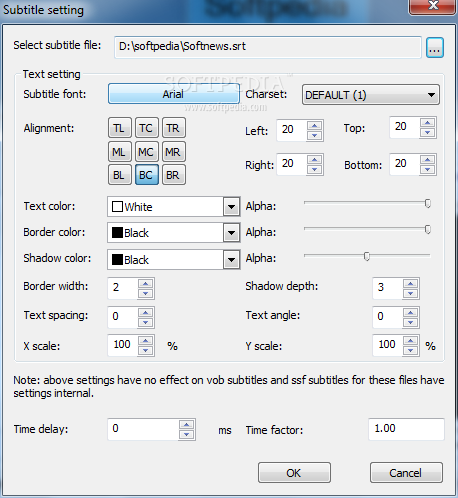458x498 pixels.
Task: Increase the X scale percentage
Action: click(146, 341)
